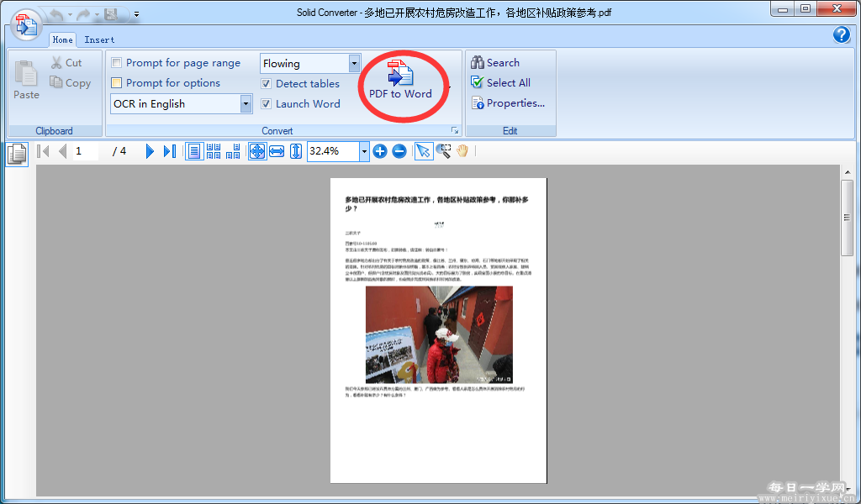
Task: Open the OCR in English language dropdown
Action: pyautogui.click(x=246, y=103)
